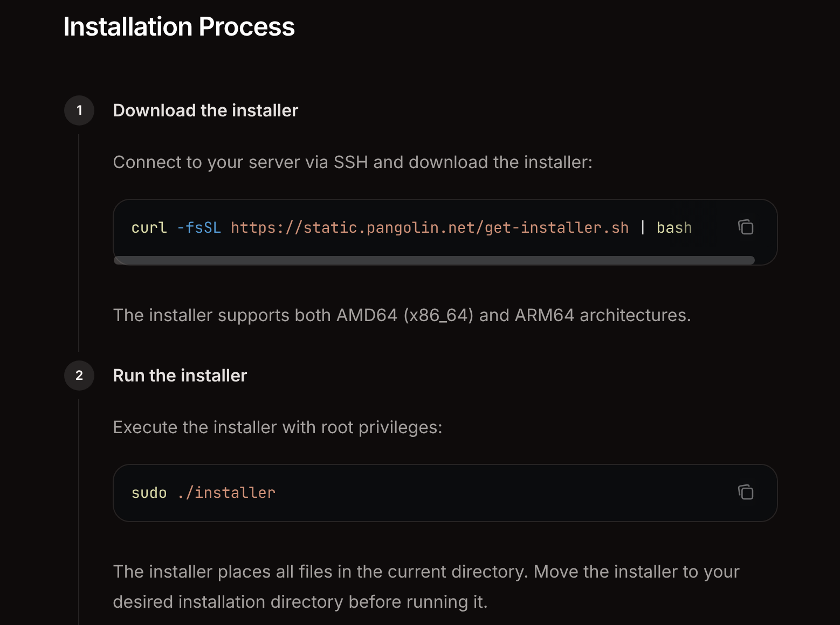The height and width of the screenshot is (625, 840).
Task: Click the copy icon beside the bash pipe command
Action: click(746, 227)
